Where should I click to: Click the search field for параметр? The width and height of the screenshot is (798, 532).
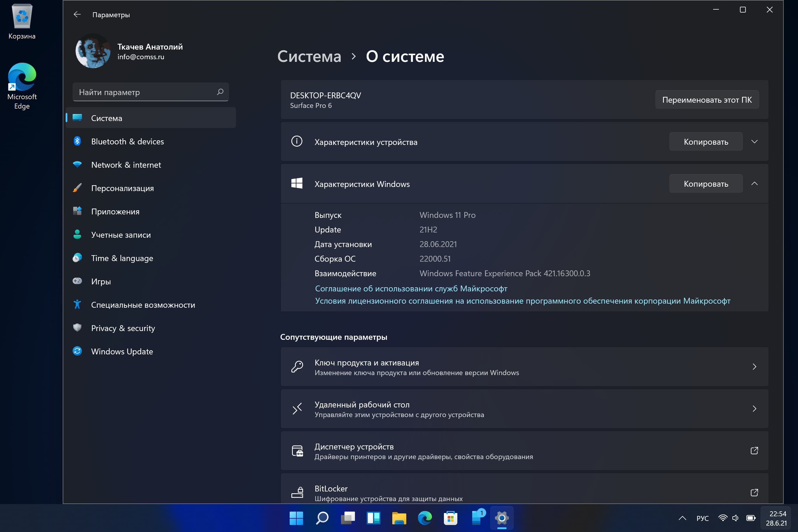click(x=150, y=92)
